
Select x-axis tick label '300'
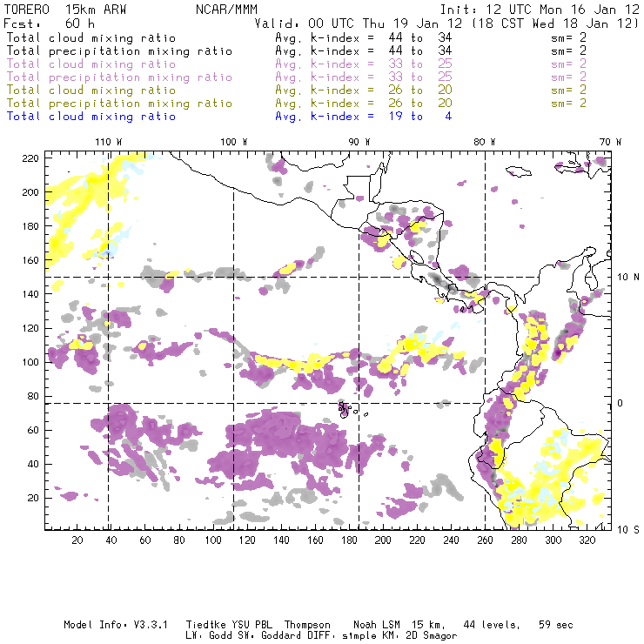(553, 540)
